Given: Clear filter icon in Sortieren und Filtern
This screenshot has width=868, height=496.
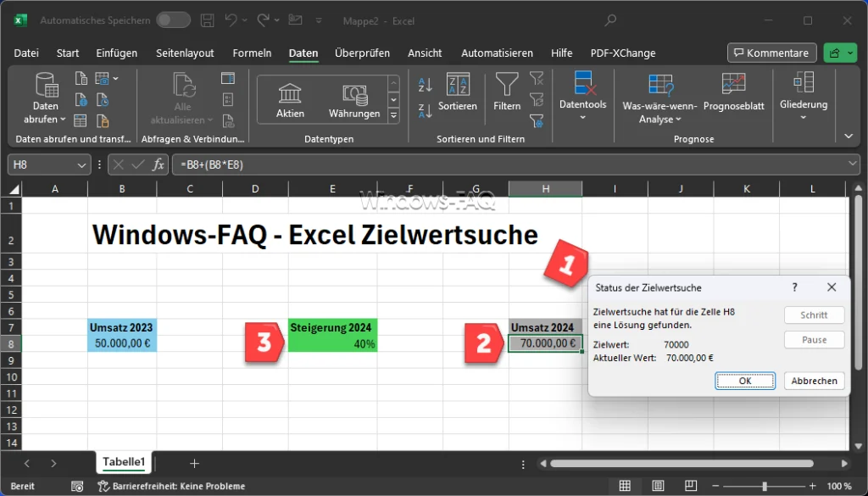Looking at the screenshot, I should click(537, 78).
